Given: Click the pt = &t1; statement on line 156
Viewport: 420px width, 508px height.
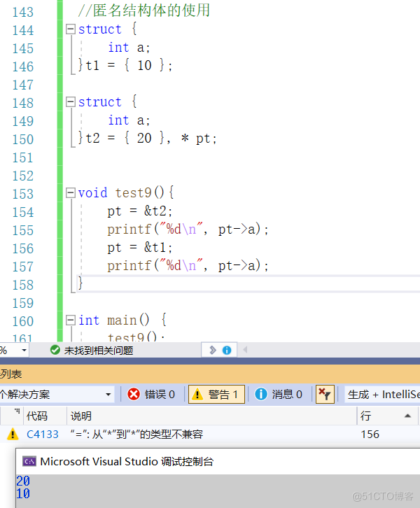Looking at the screenshot, I should click(x=140, y=248).
